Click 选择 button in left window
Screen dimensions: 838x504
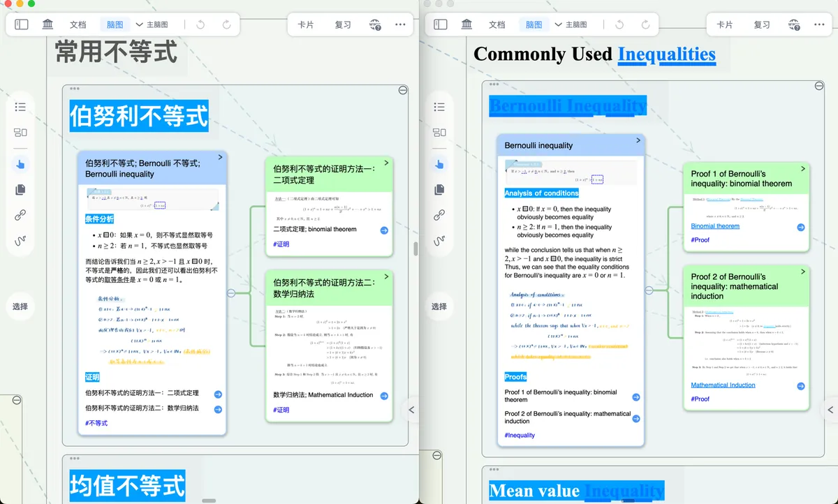point(20,306)
